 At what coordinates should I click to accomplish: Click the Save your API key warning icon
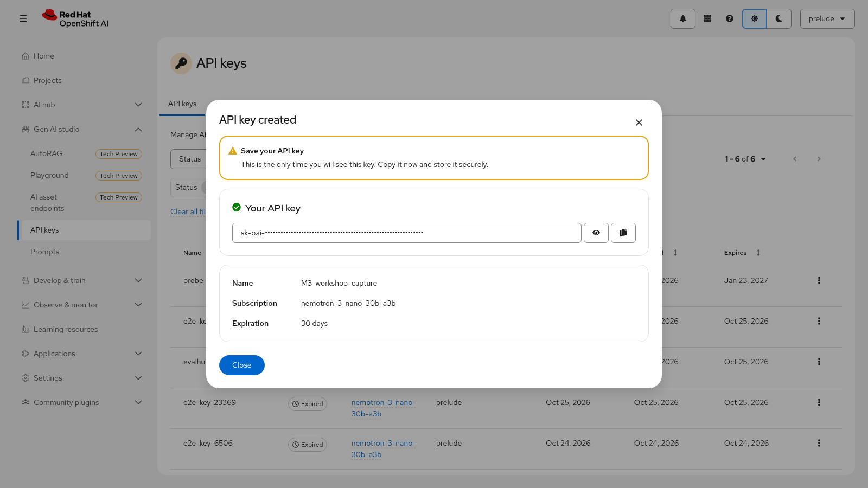click(233, 151)
